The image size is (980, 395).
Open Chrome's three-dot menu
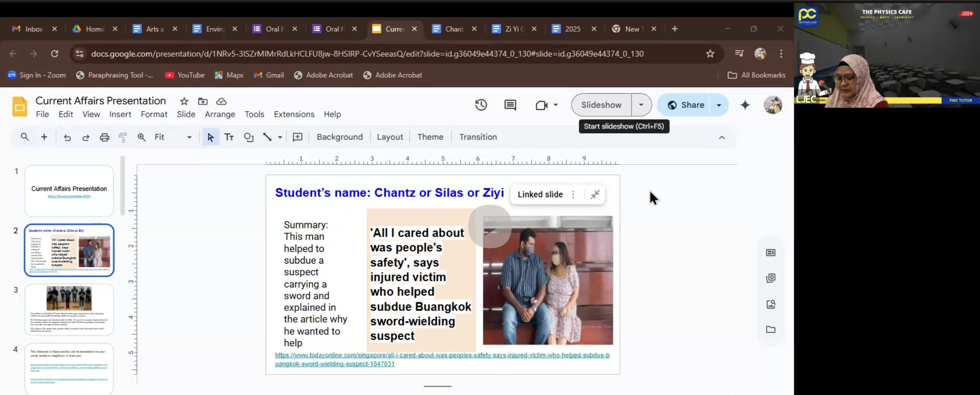pyautogui.click(x=781, y=54)
